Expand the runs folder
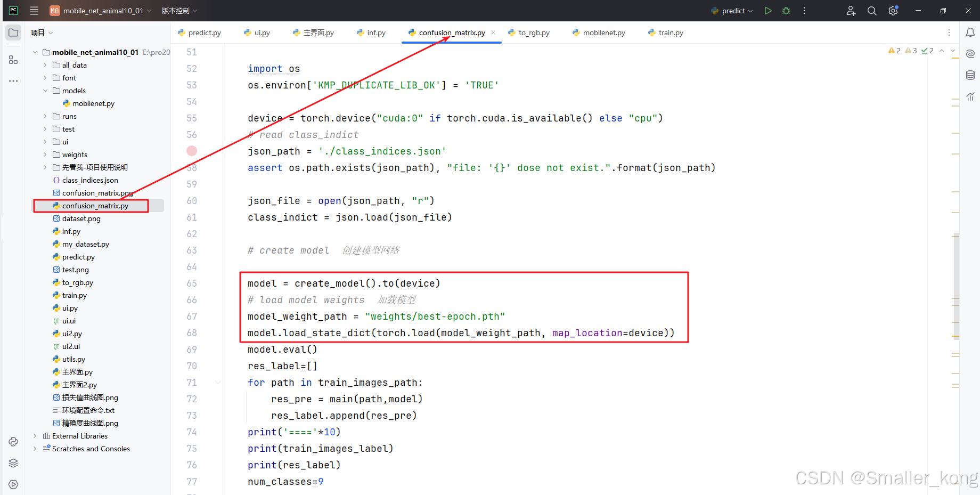The width and height of the screenshot is (980, 495). 45,116
